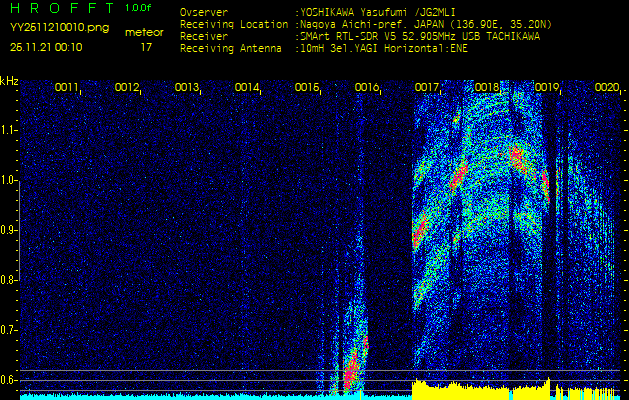
Task: Click observer name YOSHIKAWA Yasufumi /JG2MLI
Action: coord(377,12)
